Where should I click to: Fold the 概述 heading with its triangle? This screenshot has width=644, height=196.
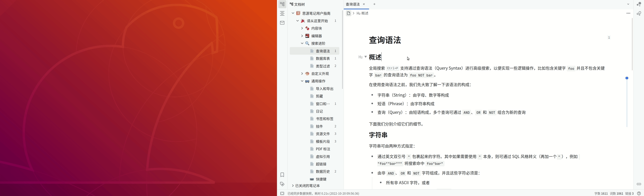366,57
